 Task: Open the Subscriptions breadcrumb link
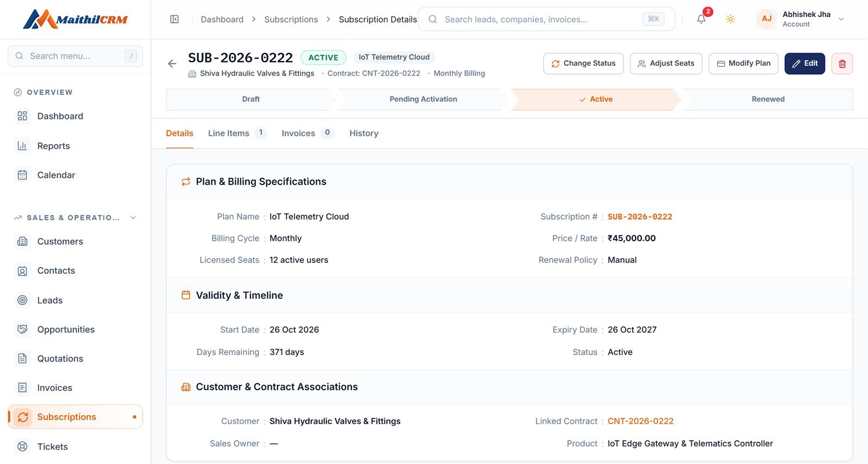point(291,20)
